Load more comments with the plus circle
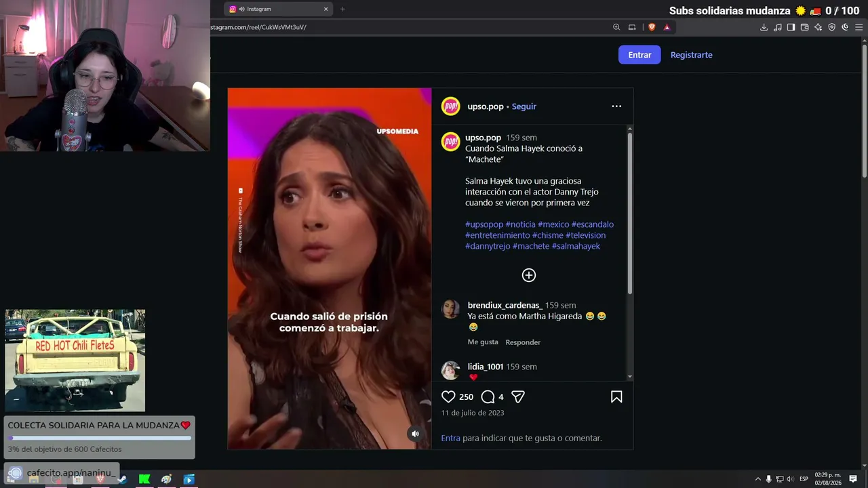 click(529, 274)
